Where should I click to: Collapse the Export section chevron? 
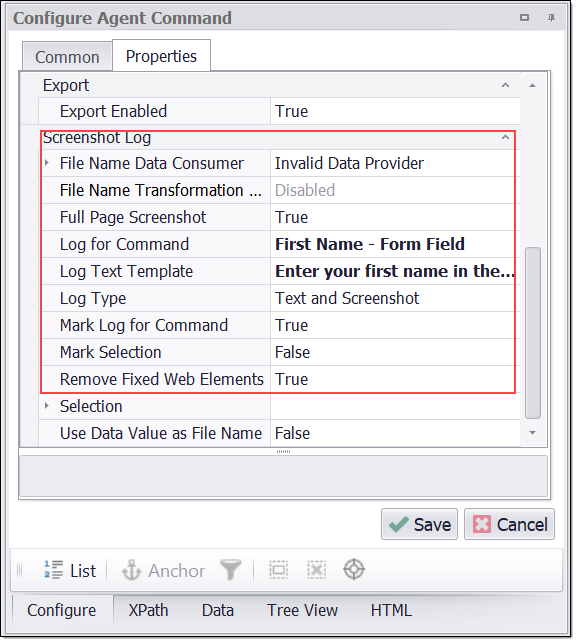point(506,85)
